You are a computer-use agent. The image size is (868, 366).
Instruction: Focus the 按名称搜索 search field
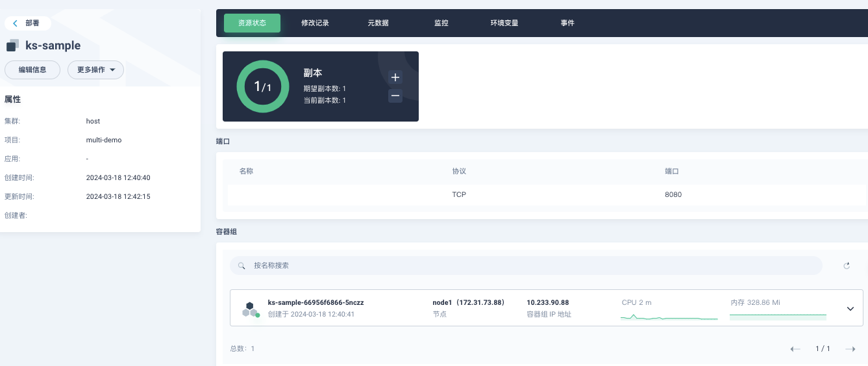(x=526, y=266)
